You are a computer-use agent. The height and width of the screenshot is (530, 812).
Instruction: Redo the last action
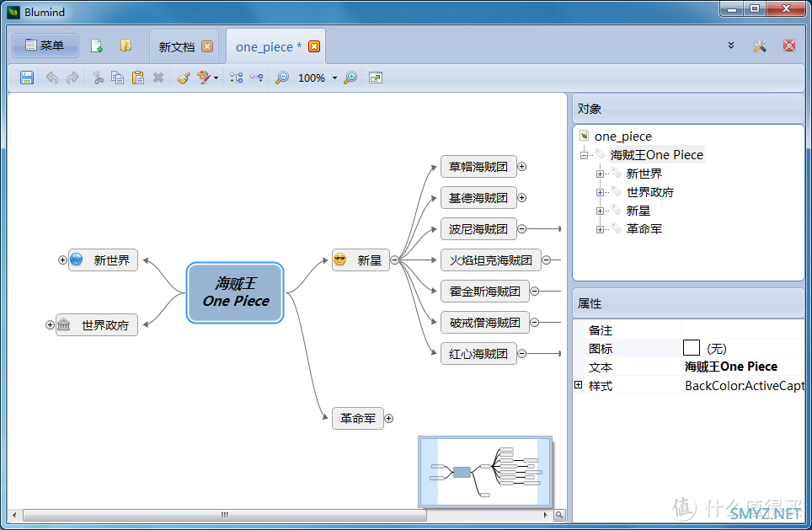(72, 78)
